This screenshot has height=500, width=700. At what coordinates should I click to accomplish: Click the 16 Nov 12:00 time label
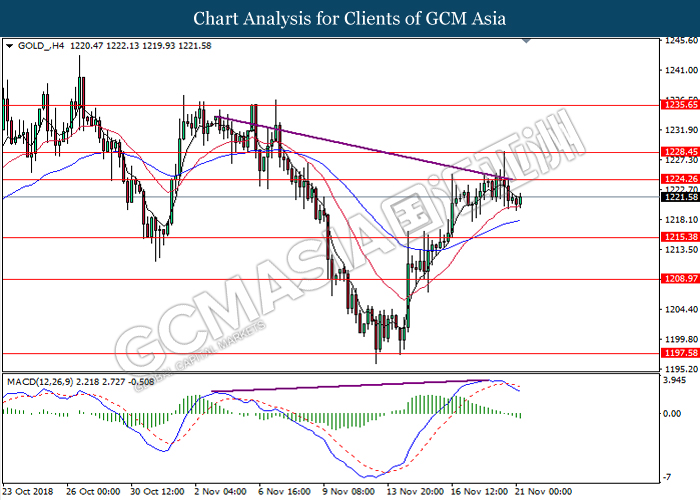[x=479, y=492]
